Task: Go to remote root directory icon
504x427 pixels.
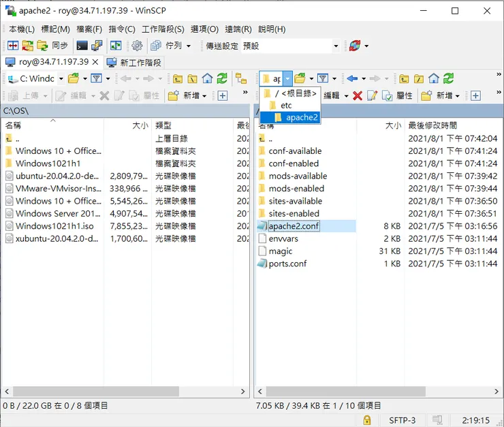Action: [419, 78]
